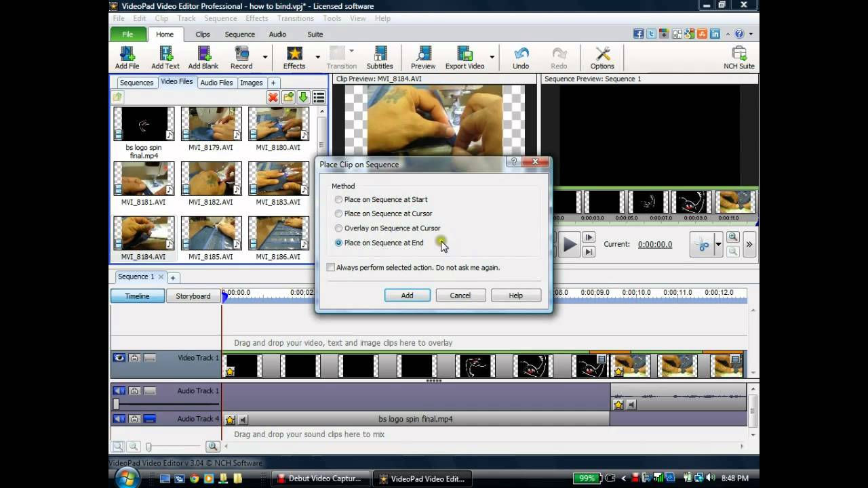868x488 pixels.
Task: Open Debut Video Capture taskbar button
Action: point(320,479)
